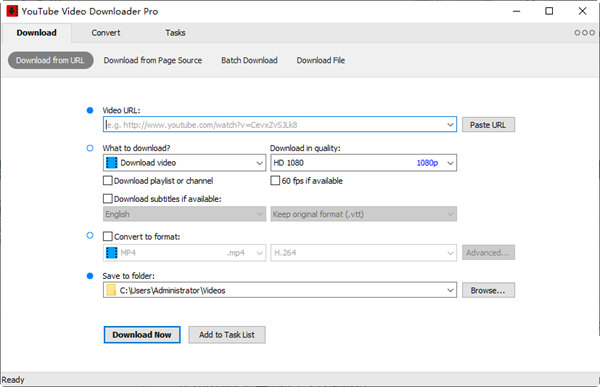Switch to the Download tab
Screen dimensions: 600x387
click(36, 33)
